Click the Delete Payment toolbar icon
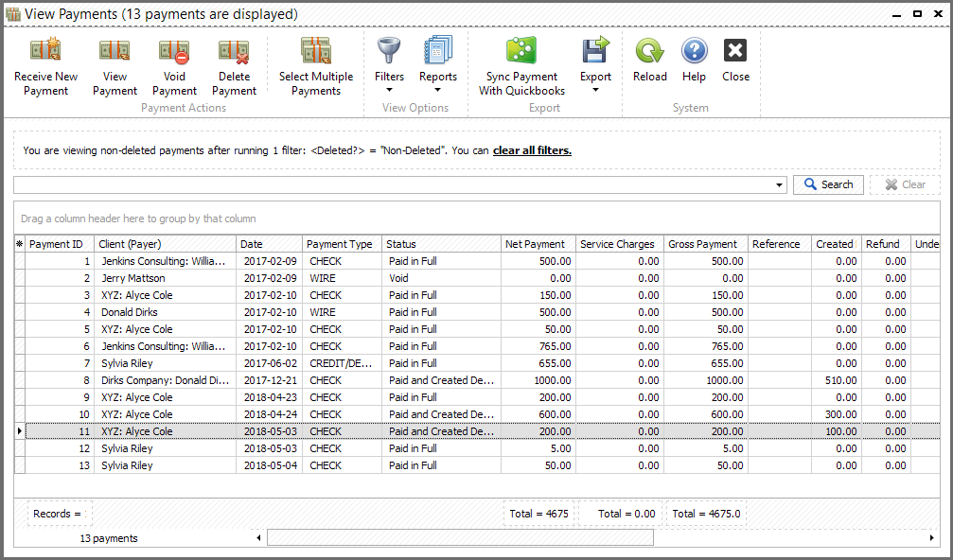 [234, 50]
